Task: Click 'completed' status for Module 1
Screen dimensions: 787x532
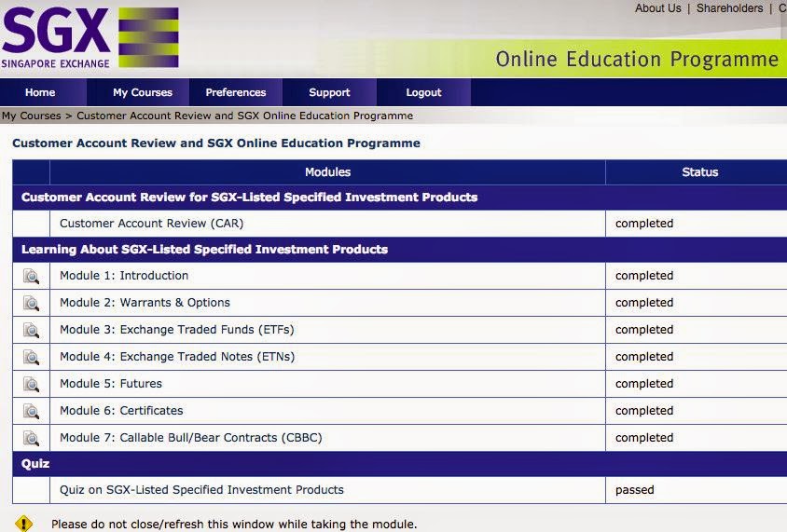Action: click(644, 275)
